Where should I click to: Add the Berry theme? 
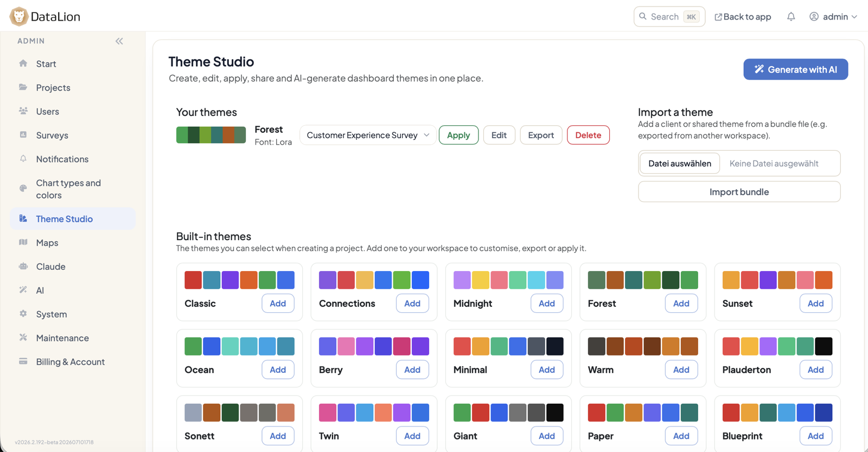click(412, 370)
